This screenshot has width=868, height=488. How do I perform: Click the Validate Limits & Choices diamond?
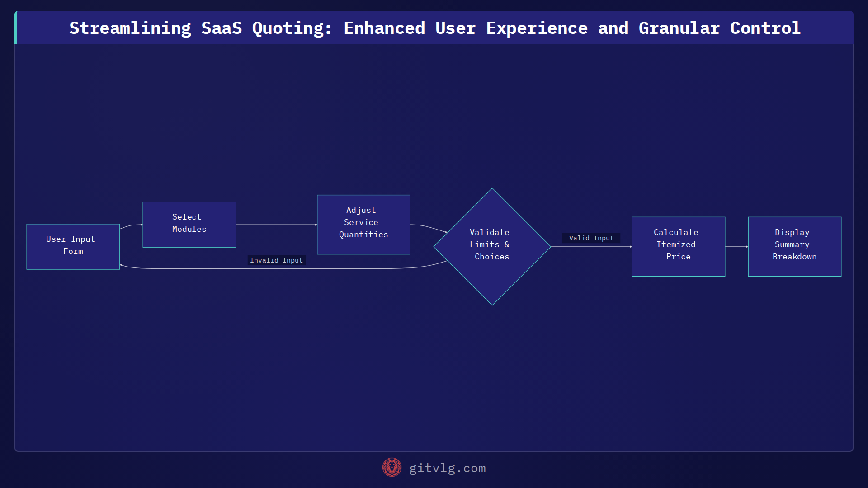[x=492, y=247]
